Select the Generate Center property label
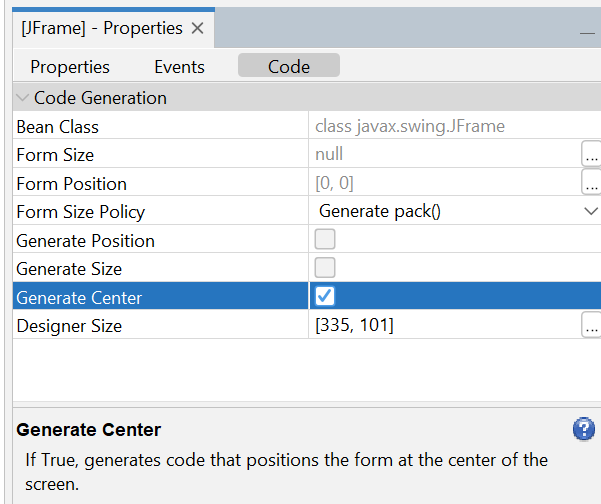This screenshot has width=601, height=504. click(79, 298)
